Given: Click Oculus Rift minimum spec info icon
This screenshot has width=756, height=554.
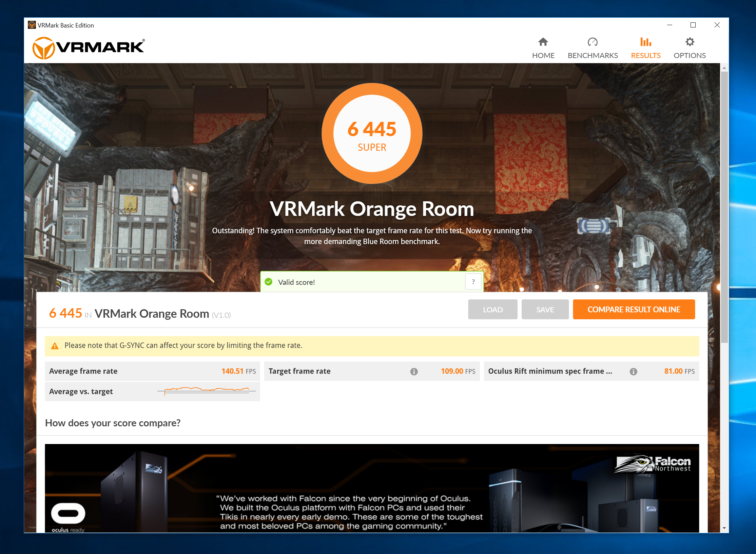Looking at the screenshot, I should point(633,371).
